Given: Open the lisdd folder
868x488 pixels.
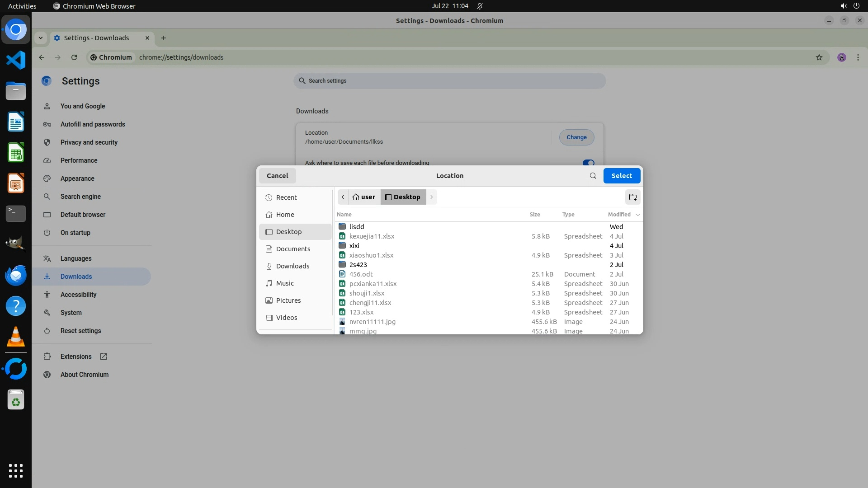Looking at the screenshot, I should coord(356,227).
